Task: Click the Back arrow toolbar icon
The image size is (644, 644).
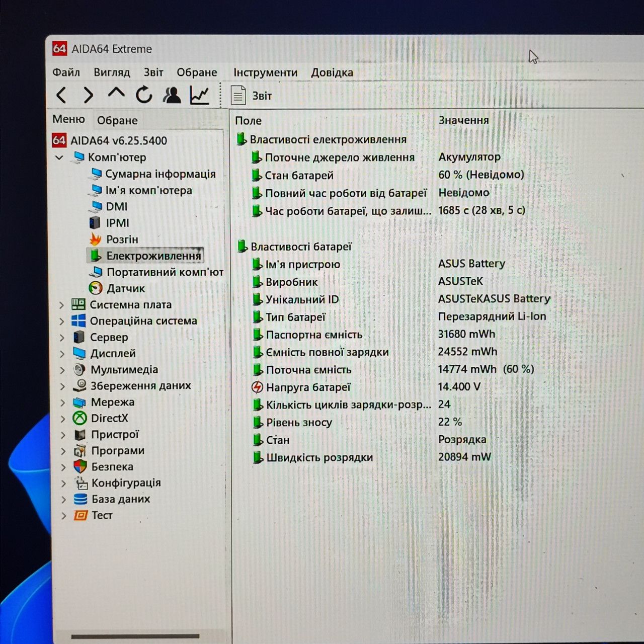Action: (x=61, y=95)
